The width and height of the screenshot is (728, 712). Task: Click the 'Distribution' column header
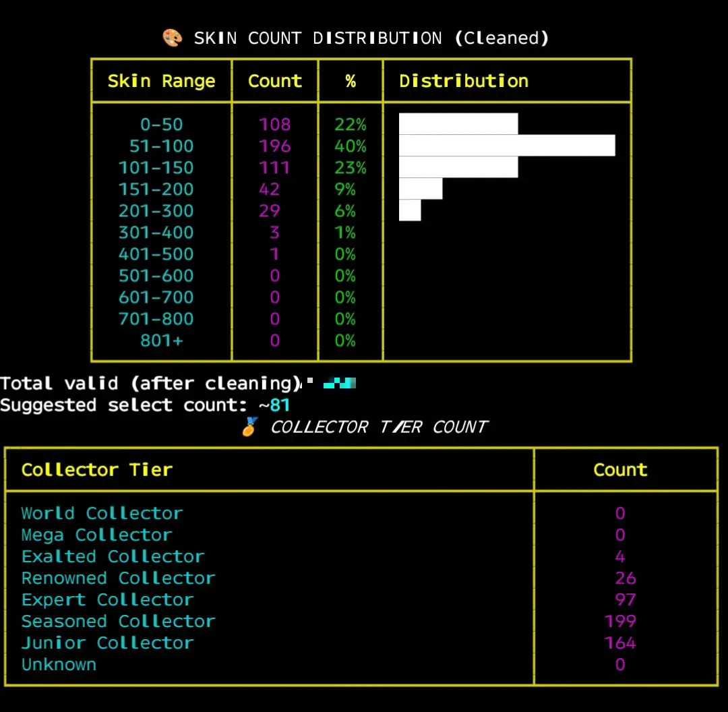pos(463,82)
